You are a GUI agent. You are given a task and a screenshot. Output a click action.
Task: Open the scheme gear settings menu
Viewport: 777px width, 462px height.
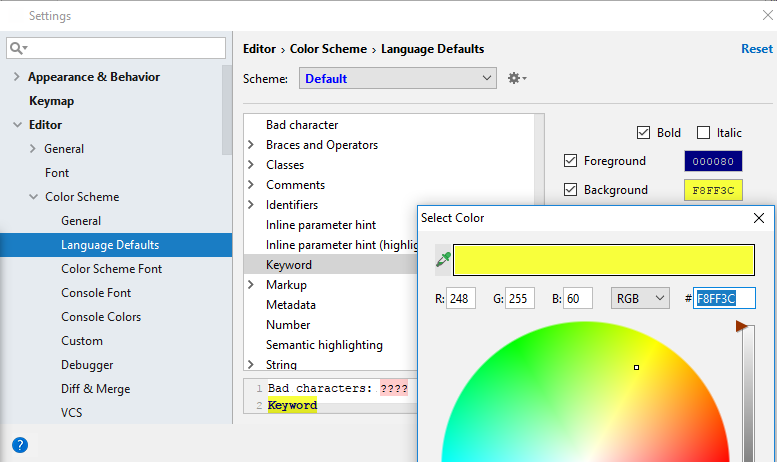tap(516, 78)
